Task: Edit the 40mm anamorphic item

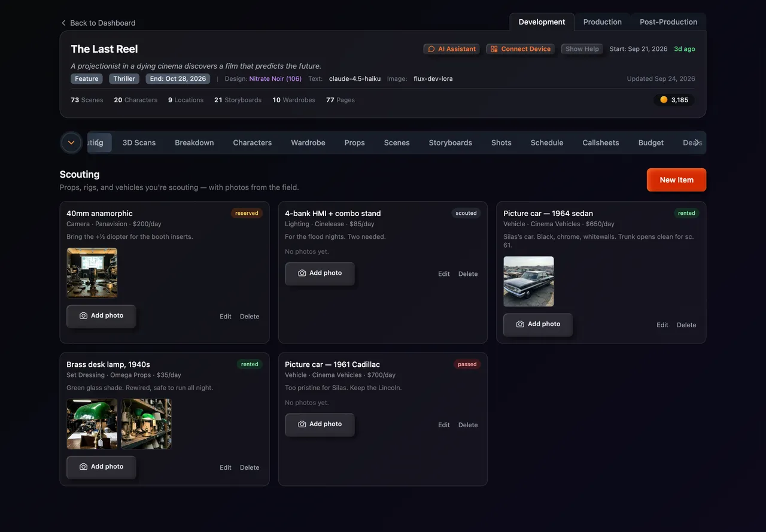Action: click(225, 317)
